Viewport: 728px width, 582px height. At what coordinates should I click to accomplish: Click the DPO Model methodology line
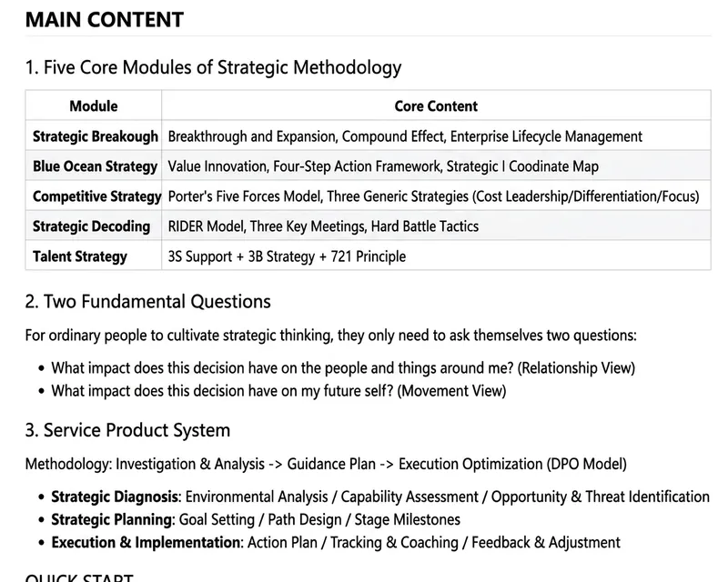[326, 464]
